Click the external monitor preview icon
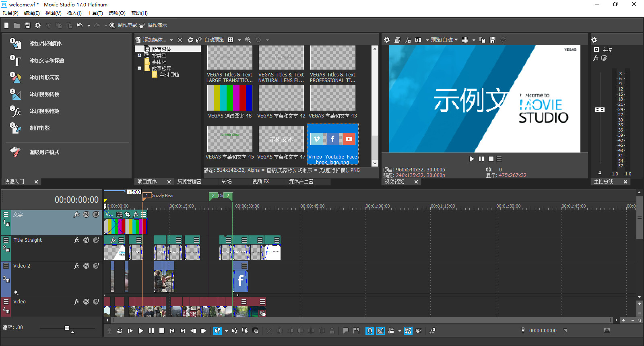 point(397,40)
